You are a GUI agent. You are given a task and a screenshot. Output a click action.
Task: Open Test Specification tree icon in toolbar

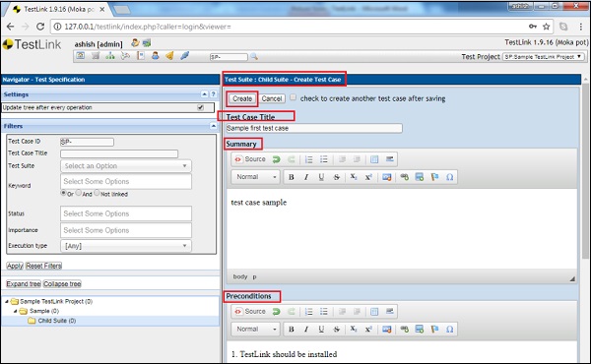click(110, 56)
